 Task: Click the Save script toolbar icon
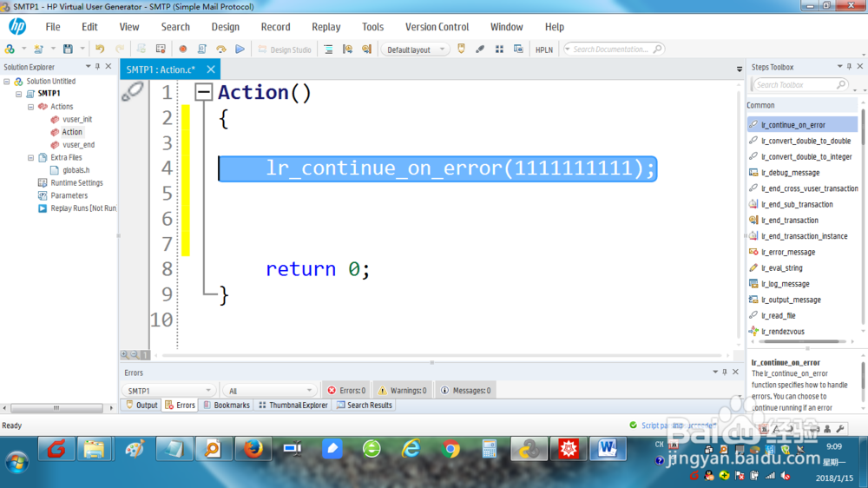pos(68,49)
